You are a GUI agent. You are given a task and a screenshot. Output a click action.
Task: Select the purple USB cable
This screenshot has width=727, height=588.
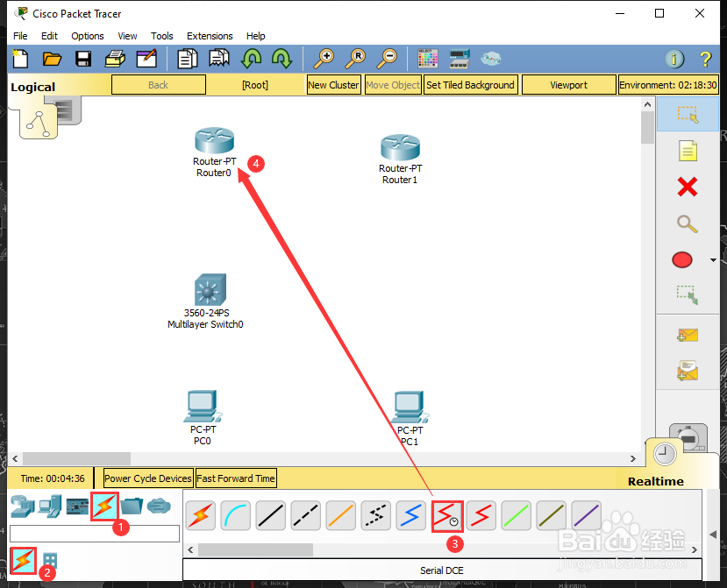click(587, 516)
